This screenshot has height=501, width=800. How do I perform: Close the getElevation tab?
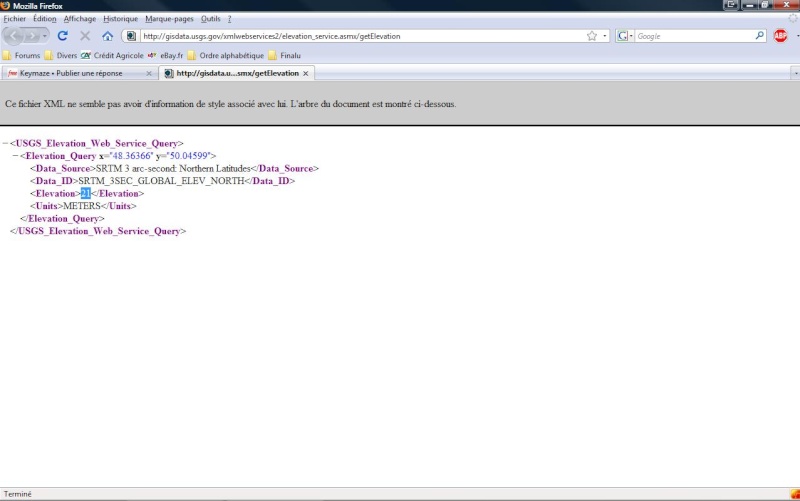(x=306, y=73)
